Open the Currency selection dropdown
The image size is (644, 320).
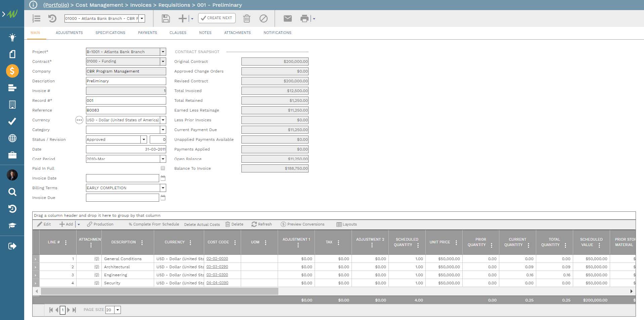coord(163,120)
